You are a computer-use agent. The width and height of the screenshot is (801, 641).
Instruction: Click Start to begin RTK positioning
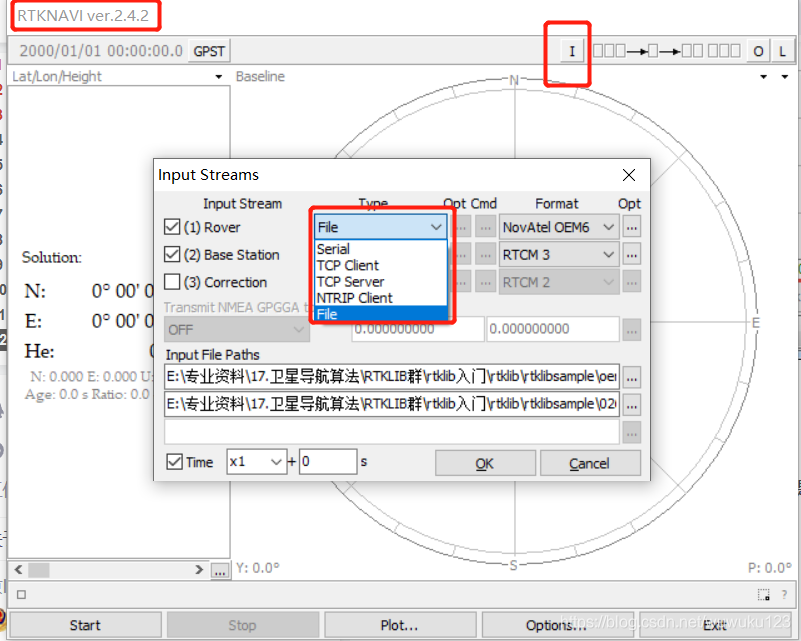point(86,624)
